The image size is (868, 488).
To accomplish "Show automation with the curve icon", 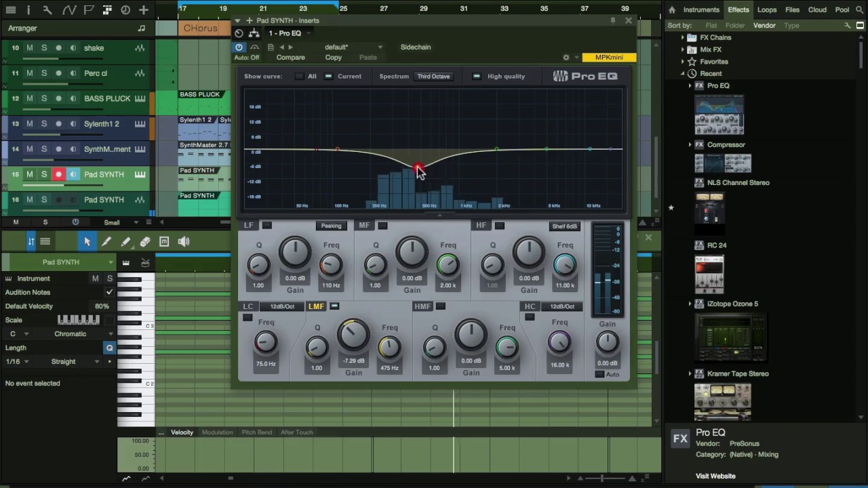I will point(68,10).
